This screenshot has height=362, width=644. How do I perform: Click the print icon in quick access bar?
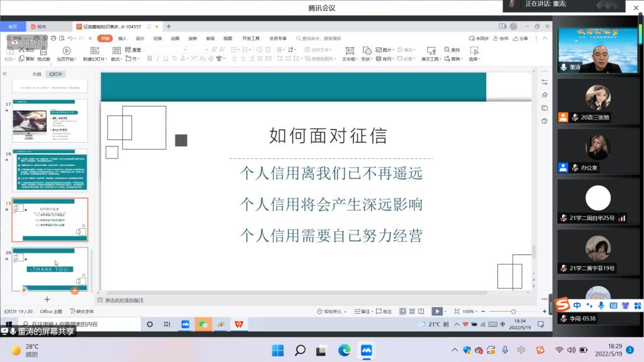tap(53, 38)
